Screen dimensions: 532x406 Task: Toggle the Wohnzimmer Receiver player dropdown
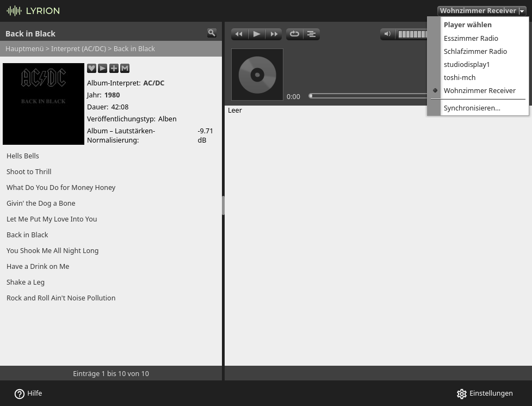482,10
